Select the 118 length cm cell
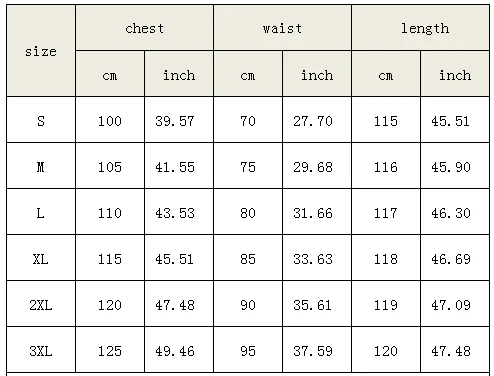This screenshot has width=494, height=376. [x=386, y=258]
